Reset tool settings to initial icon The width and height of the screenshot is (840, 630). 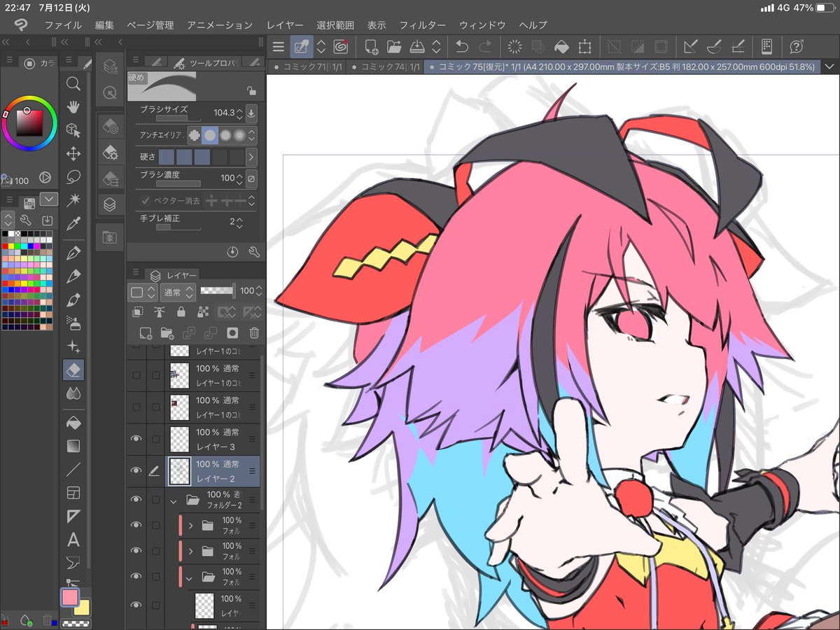[x=234, y=251]
